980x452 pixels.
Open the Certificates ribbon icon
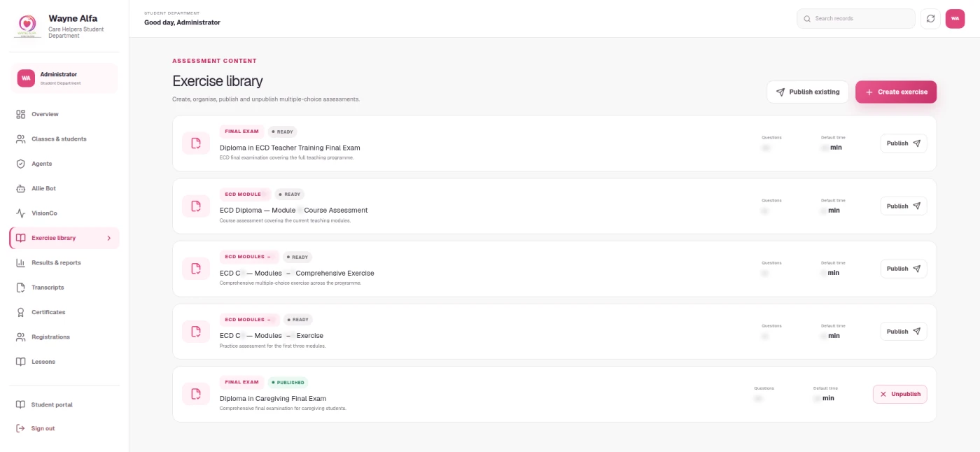[x=21, y=312]
